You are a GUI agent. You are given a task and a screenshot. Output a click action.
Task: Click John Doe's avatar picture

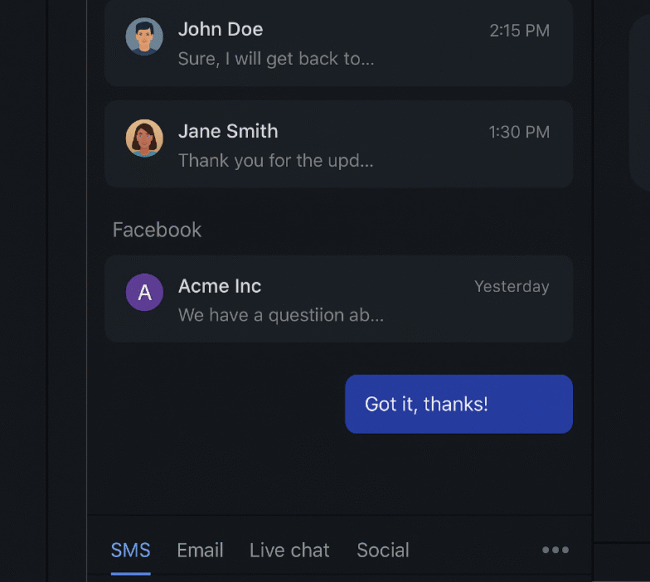144,36
